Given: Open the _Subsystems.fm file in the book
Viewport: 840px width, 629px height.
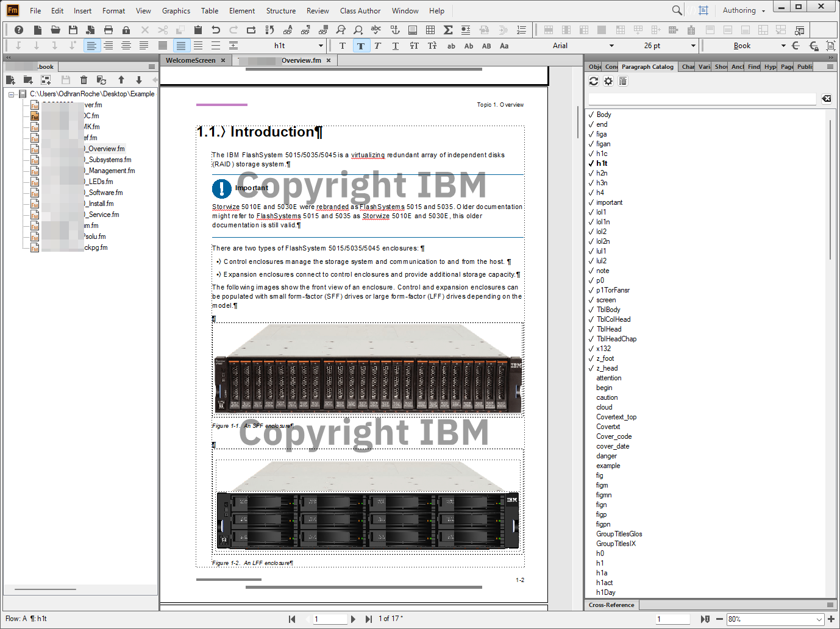Looking at the screenshot, I should click(109, 160).
